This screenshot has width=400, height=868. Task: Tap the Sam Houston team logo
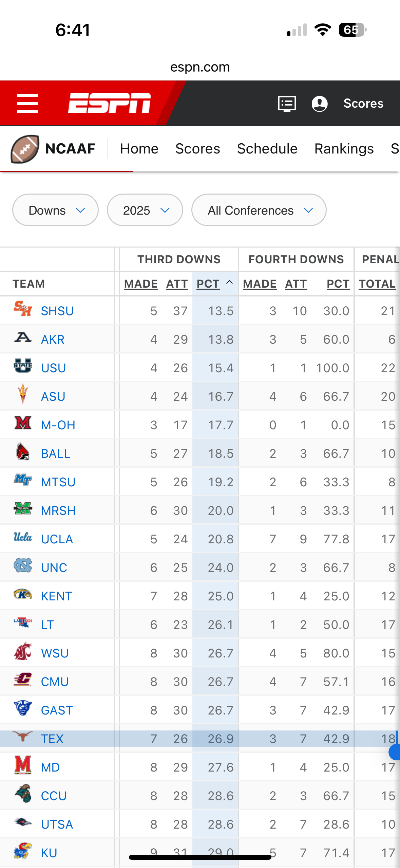(x=23, y=309)
